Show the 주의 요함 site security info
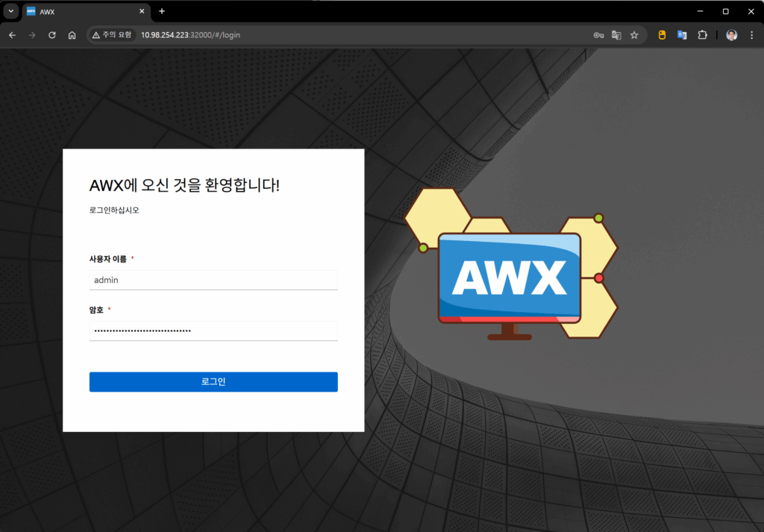 112,35
